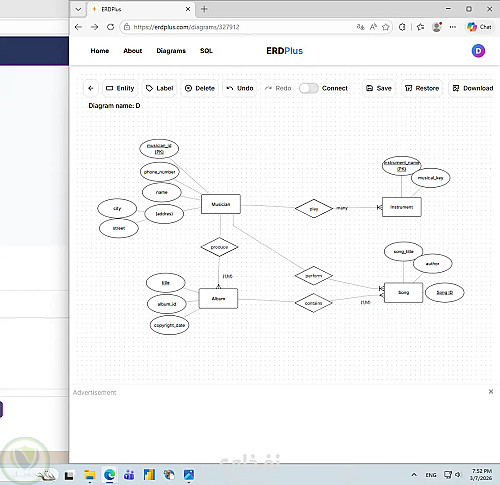Save the current diagram
The width and height of the screenshot is (500, 485).
point(379,88)
